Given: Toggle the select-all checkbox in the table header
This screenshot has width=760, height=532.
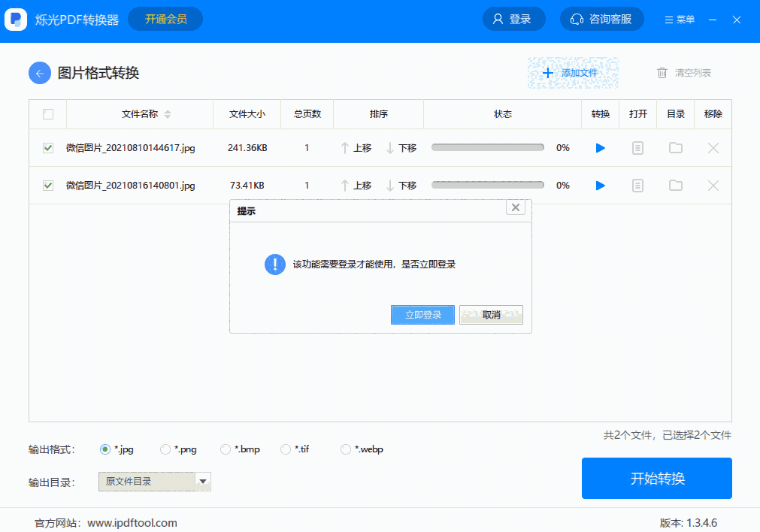Looking at the screenshot, I should 48,113.
